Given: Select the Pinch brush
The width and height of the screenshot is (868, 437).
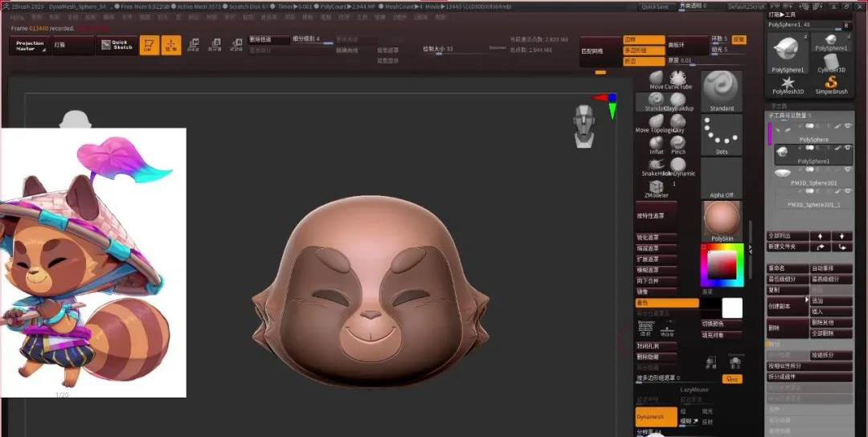Looking at the screenshot, I should click(x=678, y=145).
